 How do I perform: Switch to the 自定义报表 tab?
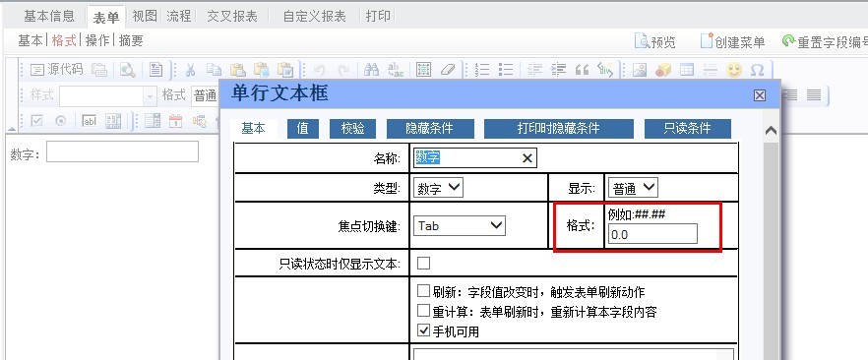pyautogui.click(x=314, y=16)
